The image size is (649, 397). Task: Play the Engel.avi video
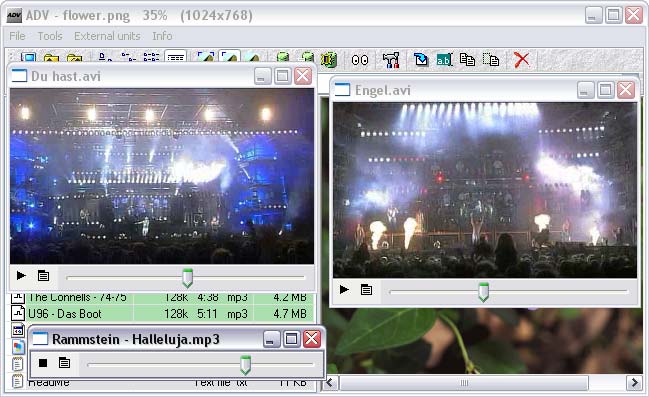(x=344, y=289)
